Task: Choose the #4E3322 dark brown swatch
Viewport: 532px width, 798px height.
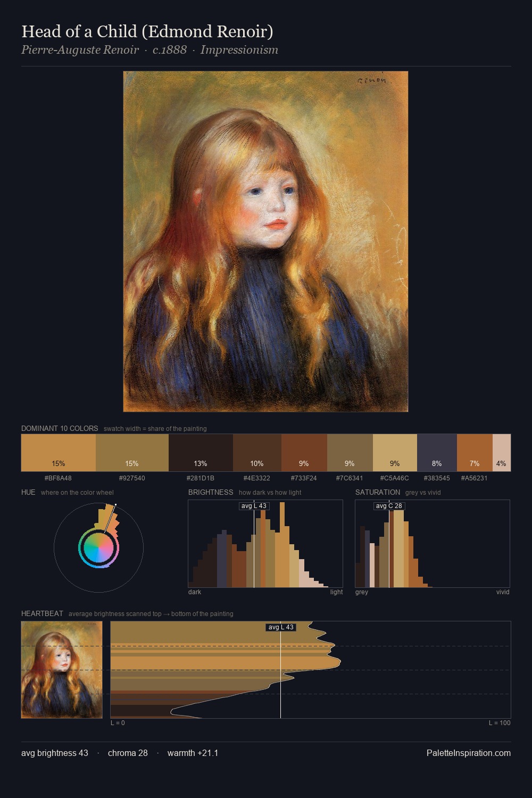Action: coord(257,453)
